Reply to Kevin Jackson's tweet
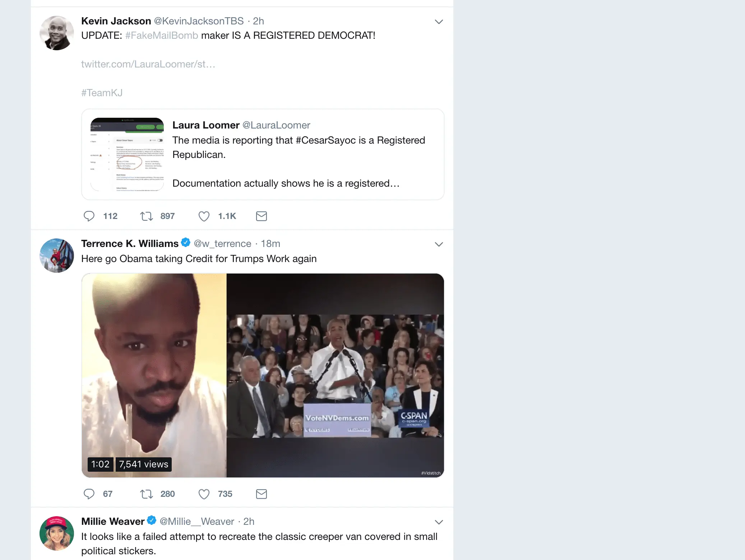 [x=89, y=216]
